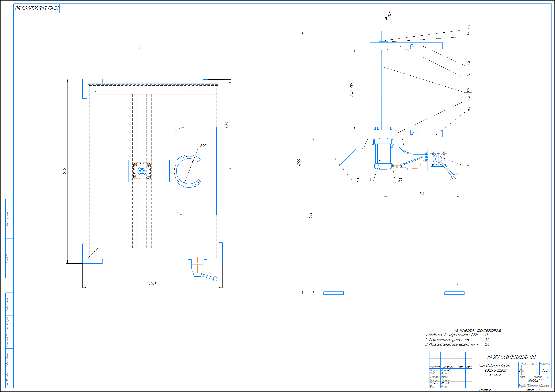Click position callout number 8
The image size is (555, 392).
pos(468,75)
